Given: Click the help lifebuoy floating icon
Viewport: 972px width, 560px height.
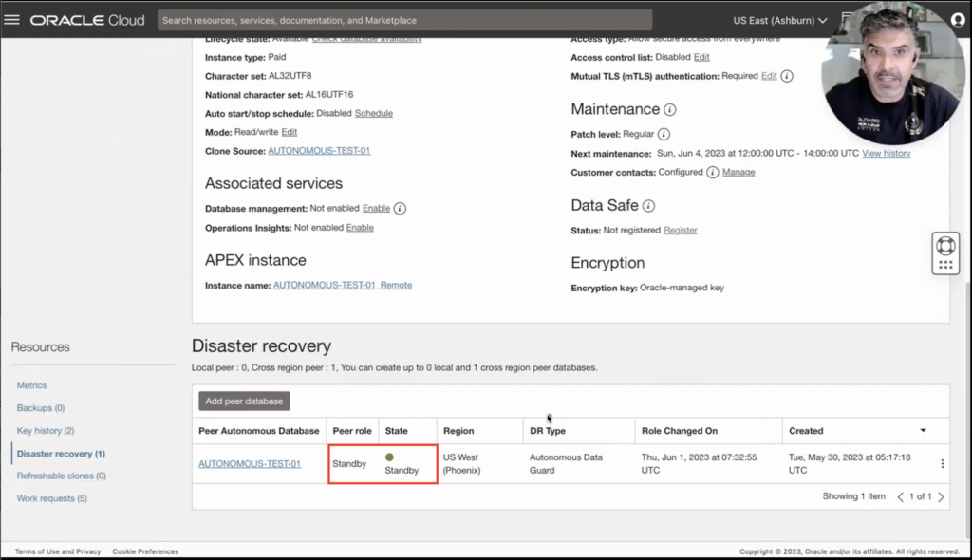Looking at the screenshot, I should click(x=944, y=245).
